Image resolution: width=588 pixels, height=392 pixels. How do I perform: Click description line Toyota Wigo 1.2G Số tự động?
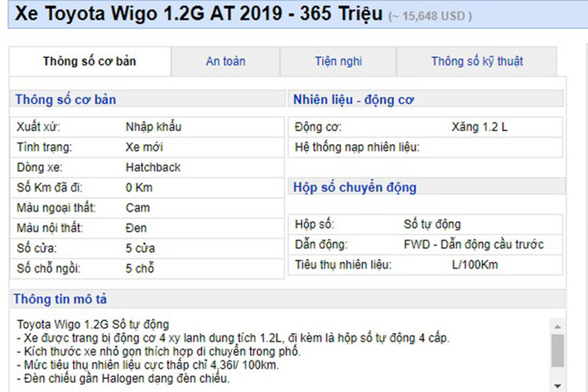(x=93, y=324)
